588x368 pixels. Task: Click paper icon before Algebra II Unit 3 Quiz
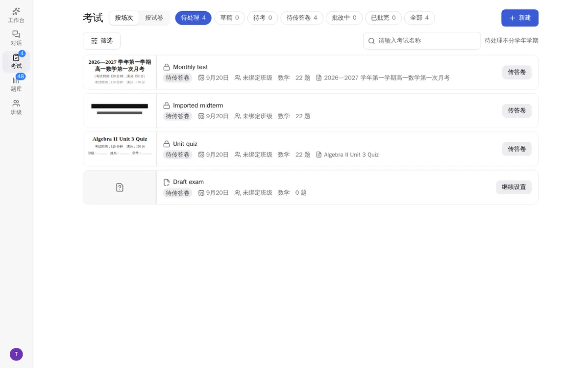click(319, 155)
